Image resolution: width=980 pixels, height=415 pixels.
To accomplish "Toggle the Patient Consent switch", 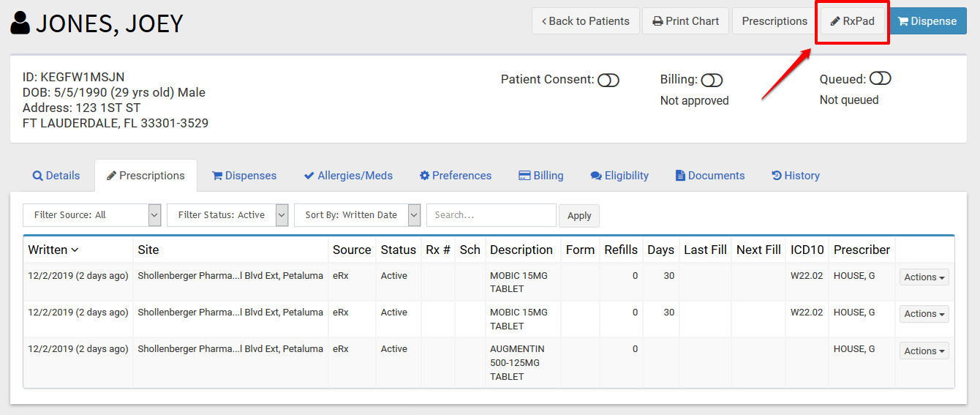I will (608, 81).
